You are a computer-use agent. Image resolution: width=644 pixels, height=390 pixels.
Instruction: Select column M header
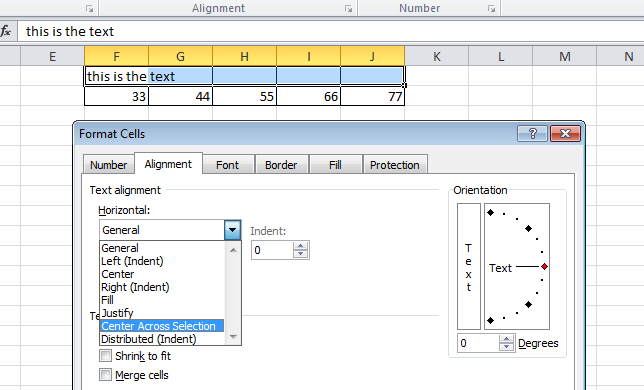pos(565,56)
